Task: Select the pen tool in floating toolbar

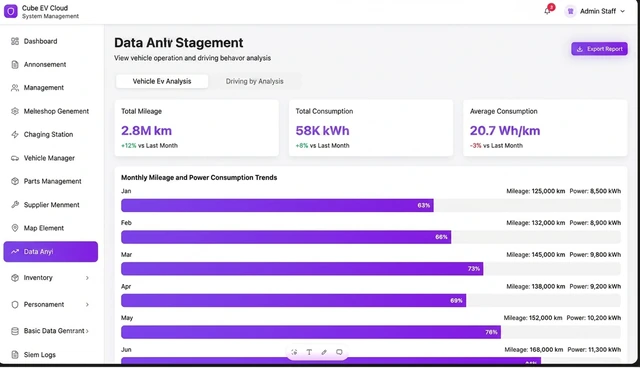Action: click(x=324, y=352)
